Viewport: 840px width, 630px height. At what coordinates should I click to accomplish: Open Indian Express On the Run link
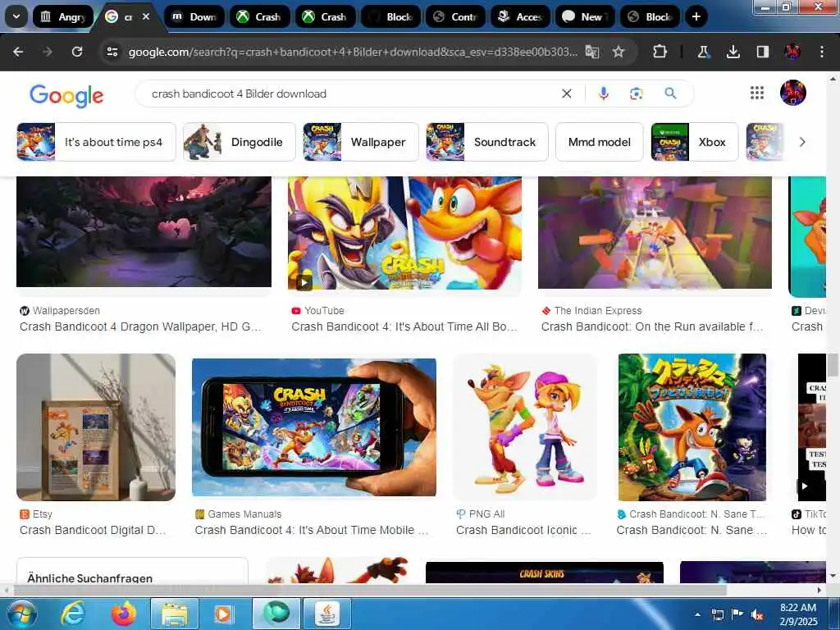point(652,326)
